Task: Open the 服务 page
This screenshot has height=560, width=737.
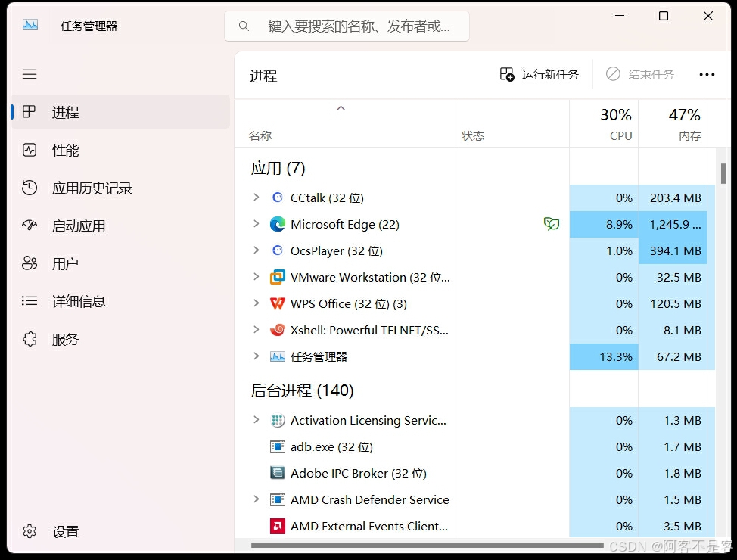Action: point(120,339)
